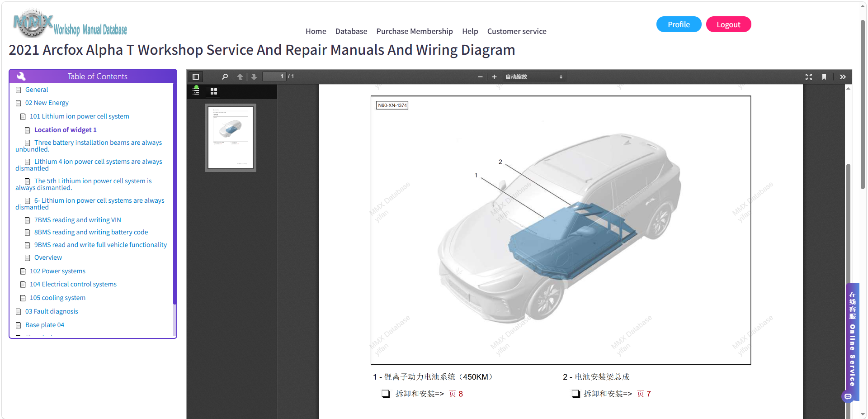Follow the red page 8 link
Screen dimensions: 868x419
pos(456,394)
